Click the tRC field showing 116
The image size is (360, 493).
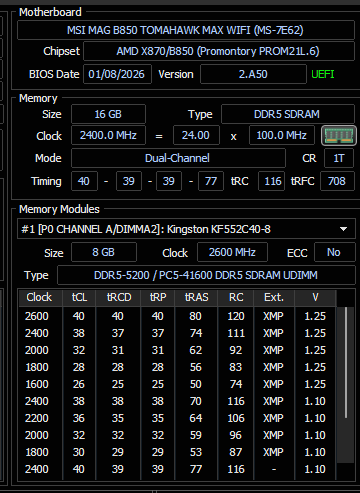click(272, 181)
